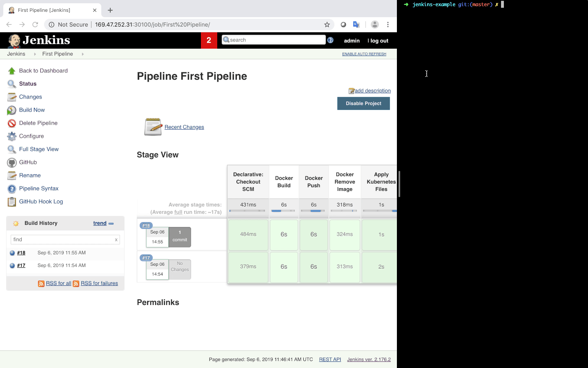This screenshot has height=368, width=588.
Task: Open the Status page link
Action: click(28, 84)
